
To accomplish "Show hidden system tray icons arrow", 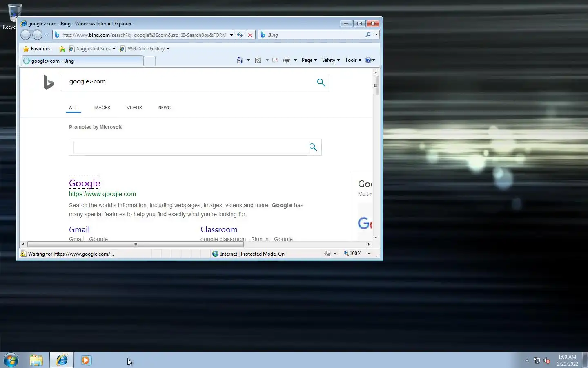I will pyautogui.click(x=527, y=361).
